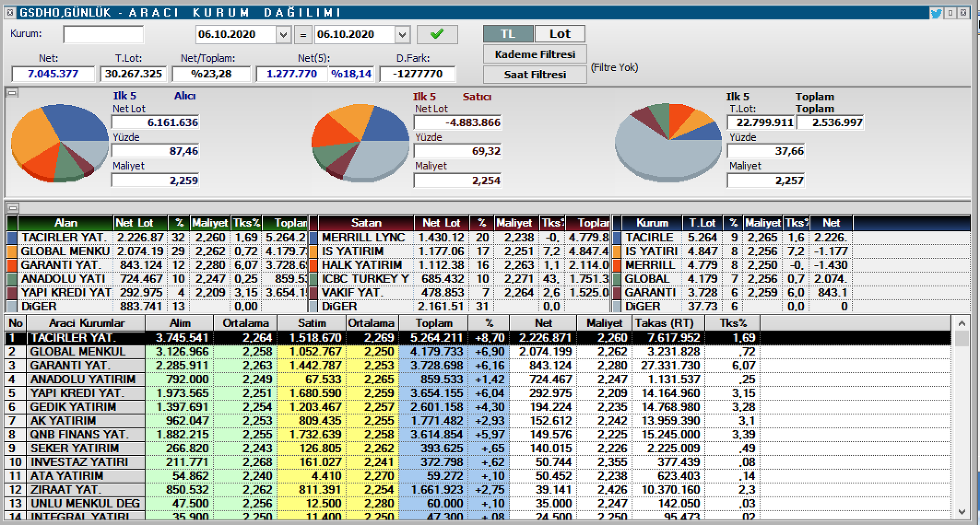Click the Twitter bird icon
The height and width of the screenshot is (525, 980).
coord(936,13)
